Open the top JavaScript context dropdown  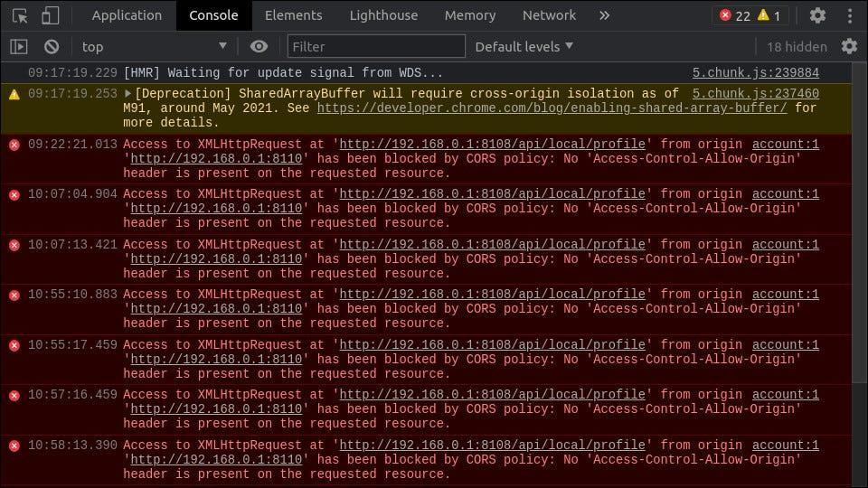click(x=154, y=46)
